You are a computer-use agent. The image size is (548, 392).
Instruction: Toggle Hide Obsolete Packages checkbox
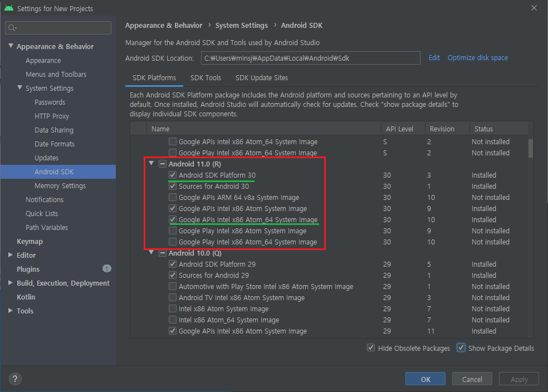click(x=371, y=347)
